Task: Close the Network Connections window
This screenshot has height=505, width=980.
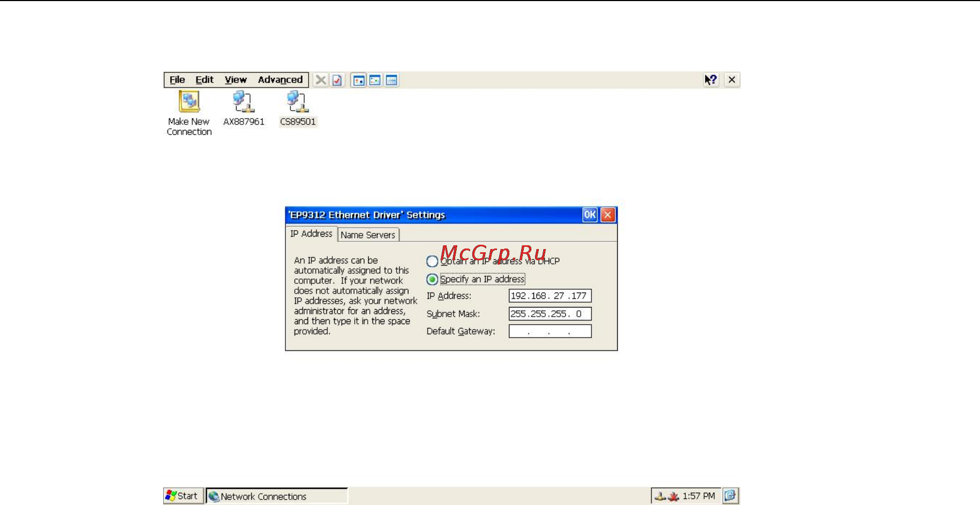Action: [732, 80]
